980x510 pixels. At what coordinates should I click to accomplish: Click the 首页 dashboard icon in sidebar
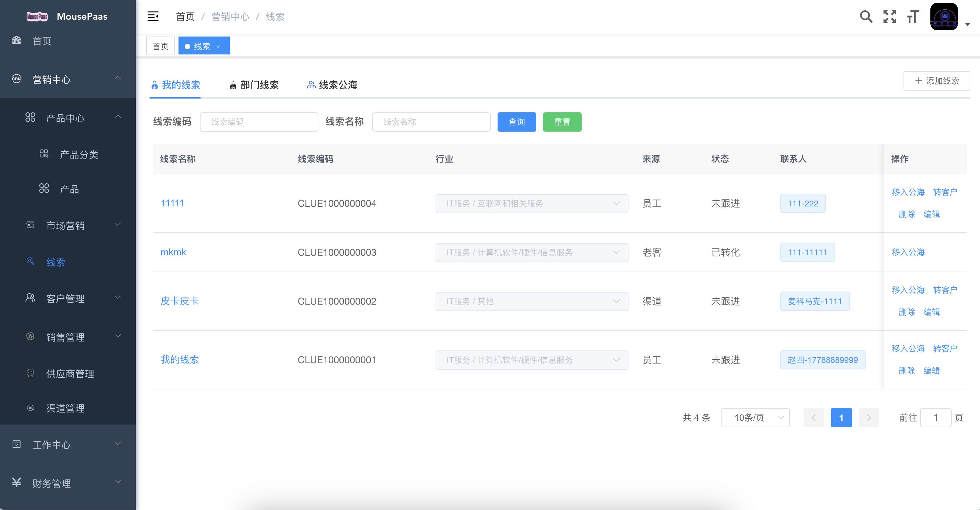click(x=16, y=40)
